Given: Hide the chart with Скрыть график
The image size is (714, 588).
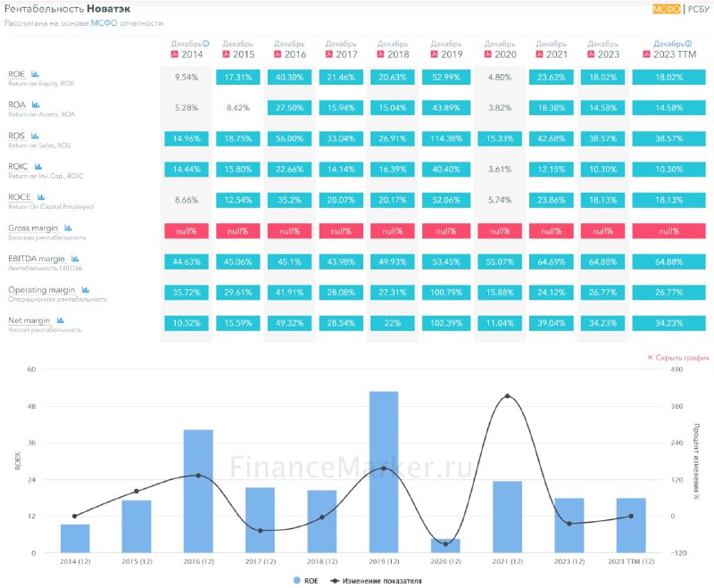Looking at the screenshot, I should pyautogui.click(x=678, y=358).
